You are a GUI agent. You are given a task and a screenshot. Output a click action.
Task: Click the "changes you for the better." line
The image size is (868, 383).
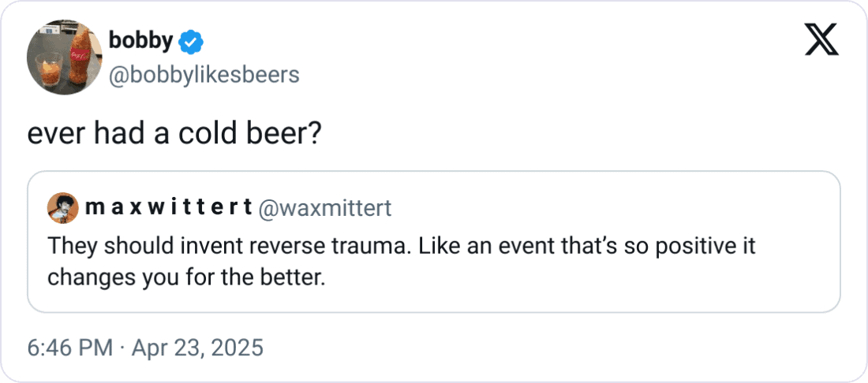[x=185, y=277]
